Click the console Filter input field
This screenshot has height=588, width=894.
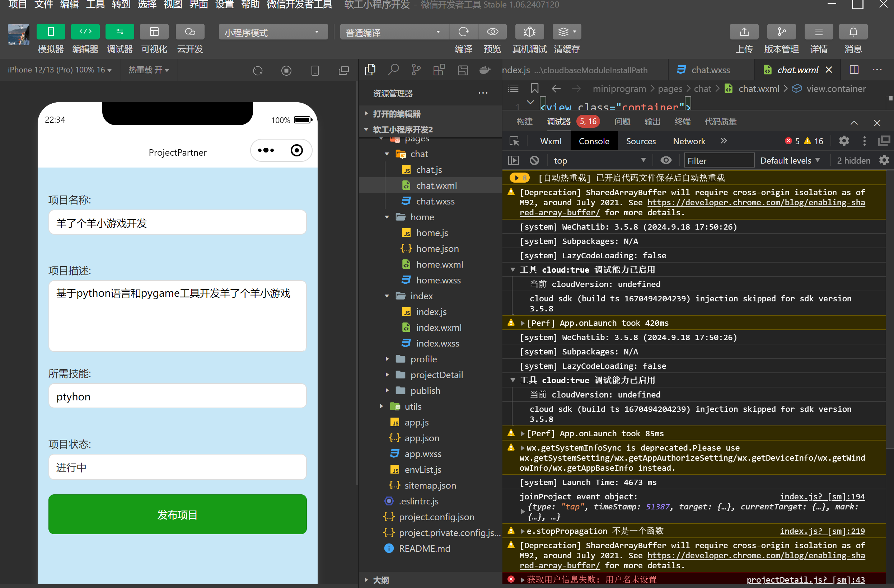pyautogui.click(x=718, y=161)
